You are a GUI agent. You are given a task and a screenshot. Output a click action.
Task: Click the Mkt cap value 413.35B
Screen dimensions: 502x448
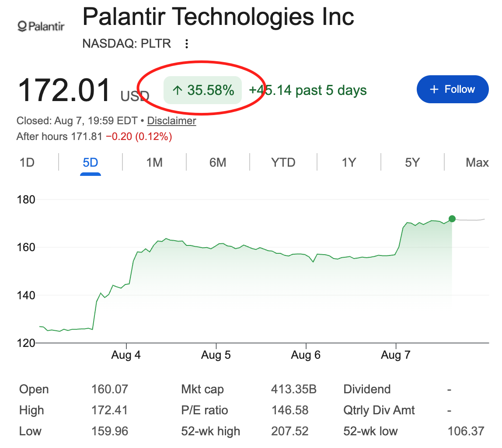(293, 389)
